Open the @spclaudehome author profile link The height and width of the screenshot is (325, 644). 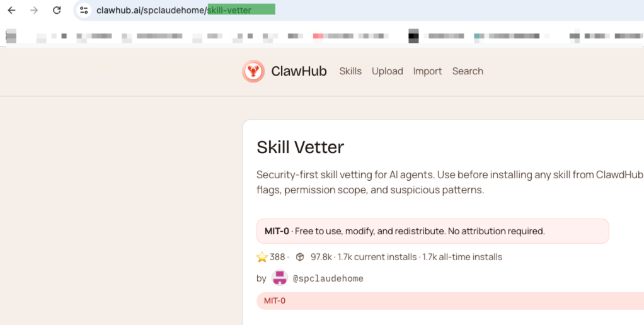tap(328, 278)
